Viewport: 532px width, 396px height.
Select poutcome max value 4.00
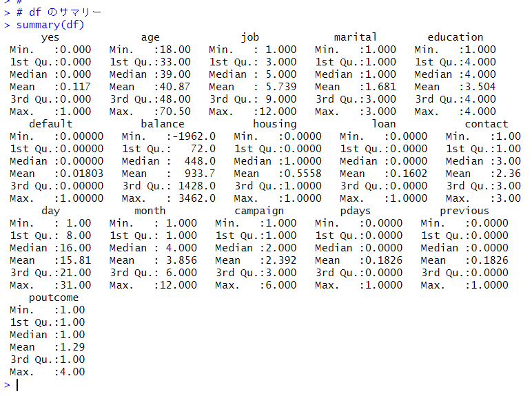(x=72, y=372)
